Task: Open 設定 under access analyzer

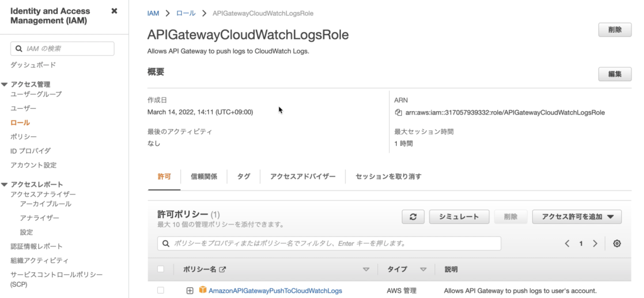Action: (x=26, y=233)
